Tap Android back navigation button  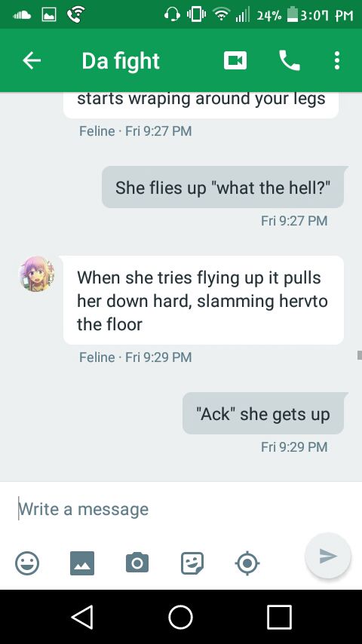82,617
